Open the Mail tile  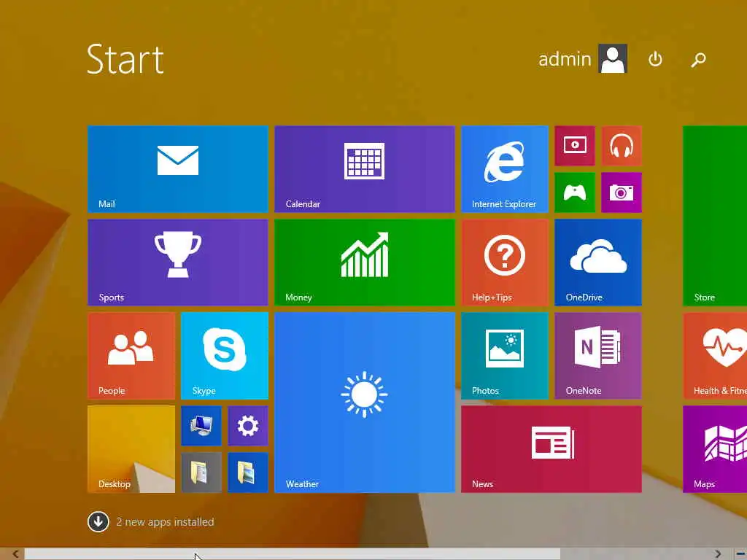click(x=178, y=169)
